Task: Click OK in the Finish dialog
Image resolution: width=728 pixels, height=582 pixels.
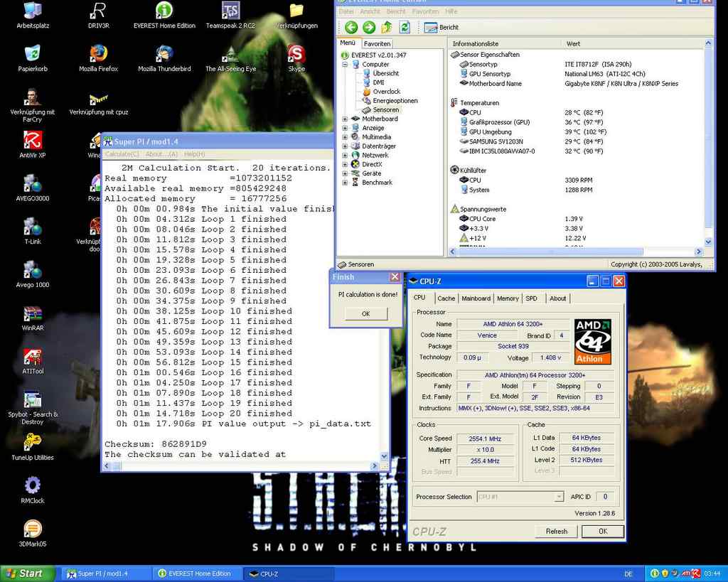Action: point(366,314)
